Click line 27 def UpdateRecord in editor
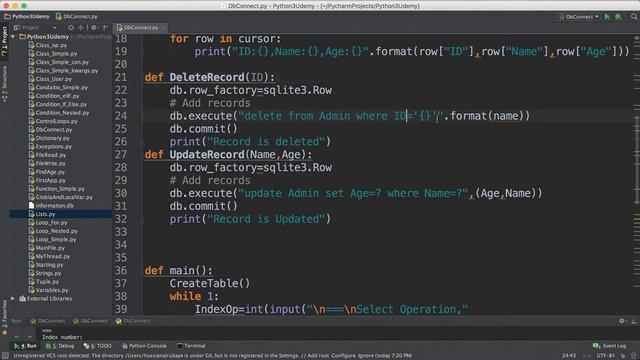Image resolution: width=640 pixels, height=360 pixels. [228, 155]
